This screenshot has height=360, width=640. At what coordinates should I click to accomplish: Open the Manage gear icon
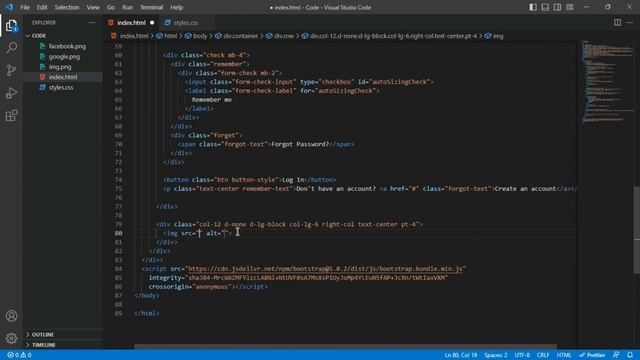click(x=11, y=338)
